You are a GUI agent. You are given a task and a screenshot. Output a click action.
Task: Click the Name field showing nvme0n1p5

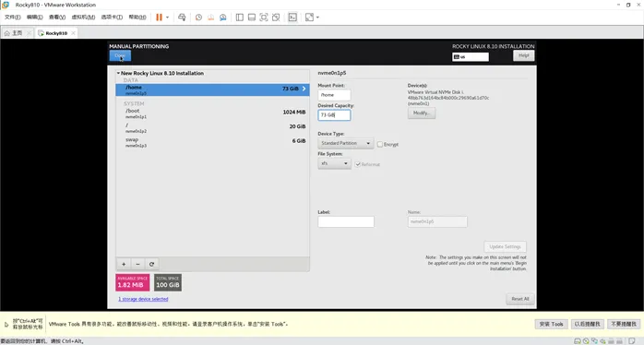click(437, 221)
